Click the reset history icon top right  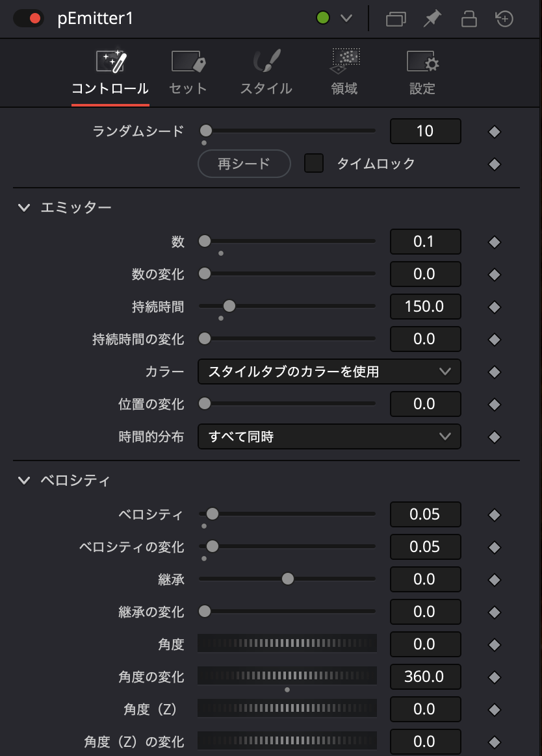pyautogui.click(x=504, y=18)
